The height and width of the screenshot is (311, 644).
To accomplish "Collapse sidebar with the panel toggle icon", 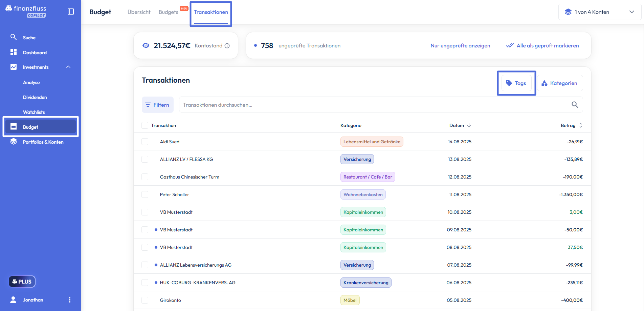I will click(71, 12).
